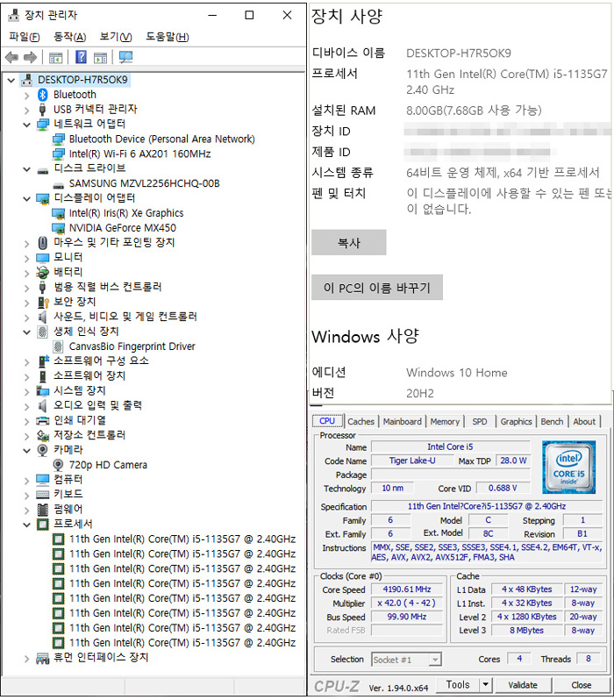The height and width of the screenshot is (700, 614).
Task: Switch to the Bench tab in CPU-Z
Action: pos(552,421)
